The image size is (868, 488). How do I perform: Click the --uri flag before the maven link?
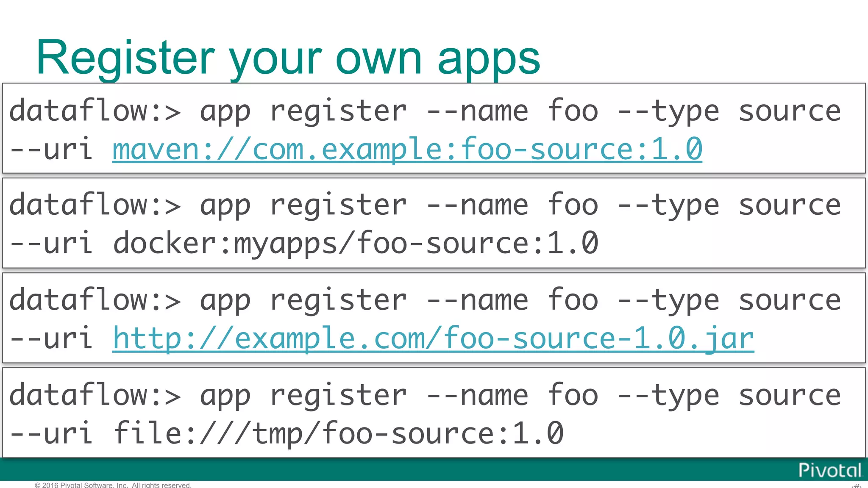[51, 150]
